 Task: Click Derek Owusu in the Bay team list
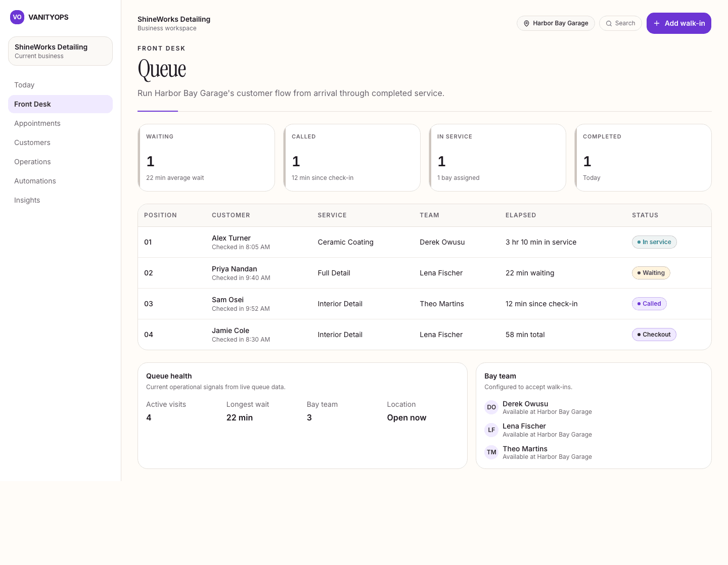coord(525,404)
